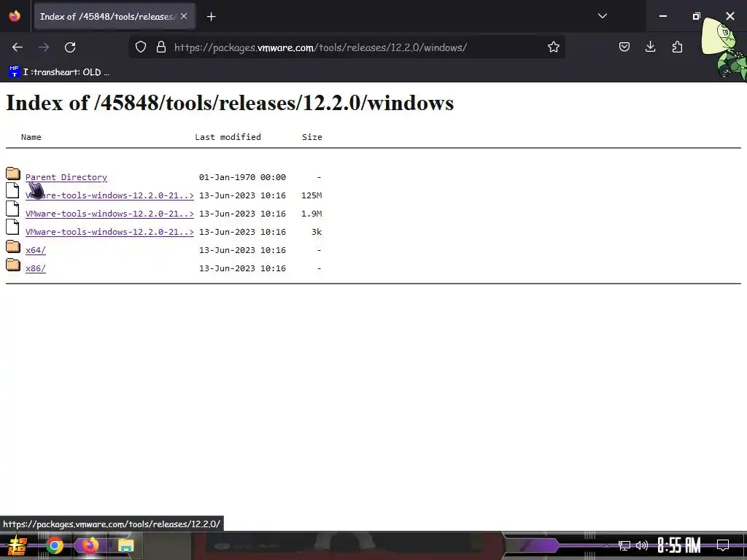Viewport: 747px width, 560px height.
Task: Click the 125M size value
Action: click(311, 195)
